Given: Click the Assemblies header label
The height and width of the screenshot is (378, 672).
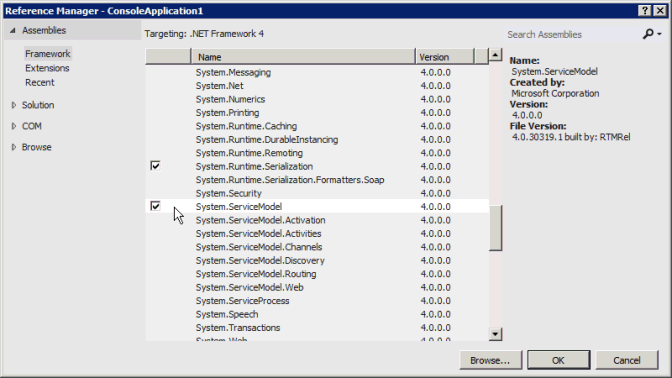Looking at the screenshot, I should 44,30.
